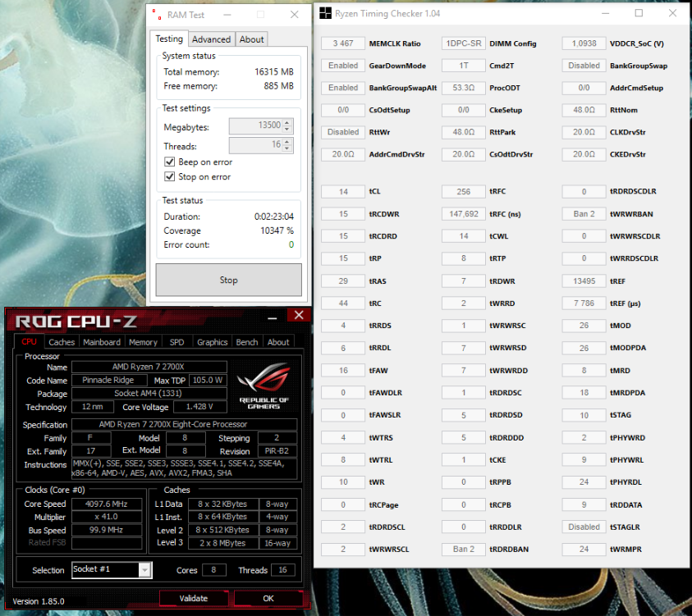Click the tWRMPR value field showing 24
This screenshot has width=692, height=616.
pyautogui.click(x=584, y=549)
